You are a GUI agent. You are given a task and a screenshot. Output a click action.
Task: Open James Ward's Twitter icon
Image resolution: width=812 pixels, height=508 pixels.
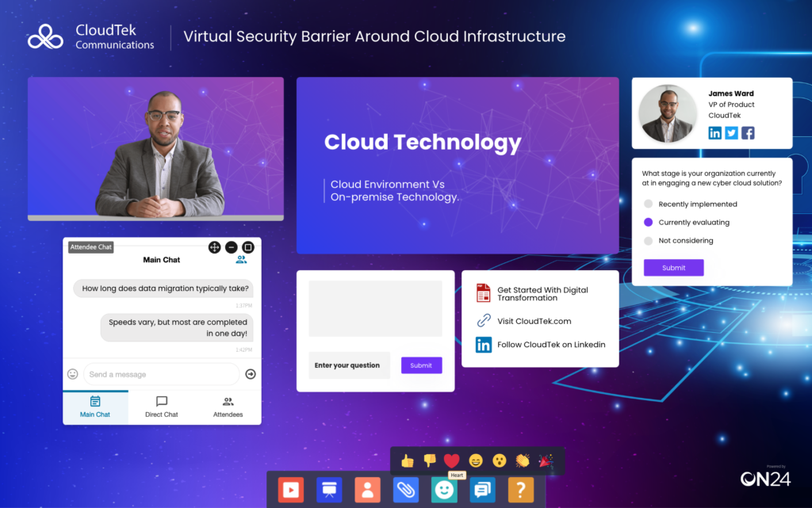click(731, 133)
